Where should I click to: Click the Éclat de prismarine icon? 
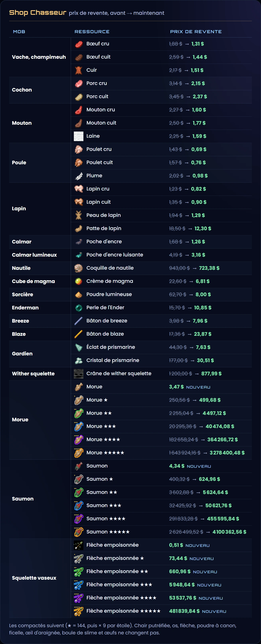tap(79, 347)
